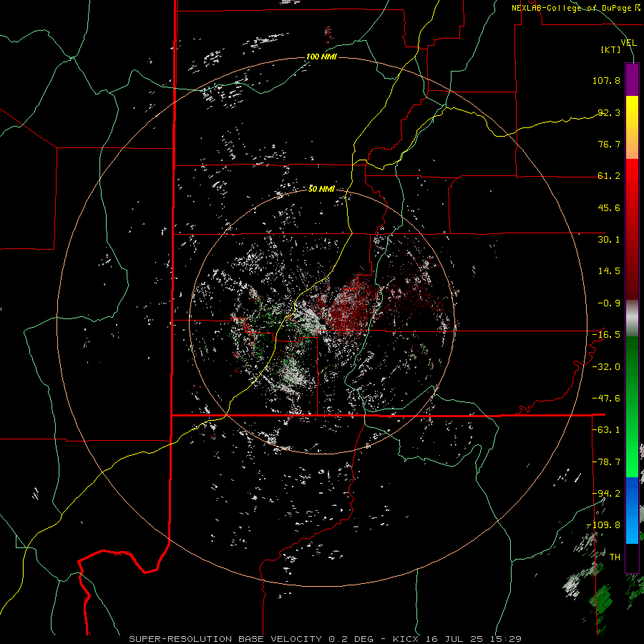The height and width of the screenshot is (644, 644).
Task: Pick the gray near-zero segment of the color bar
Action: tap(632, 318)
